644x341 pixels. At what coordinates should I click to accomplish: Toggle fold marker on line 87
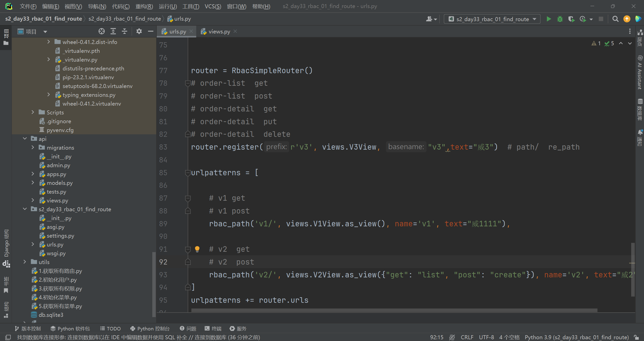188,198
